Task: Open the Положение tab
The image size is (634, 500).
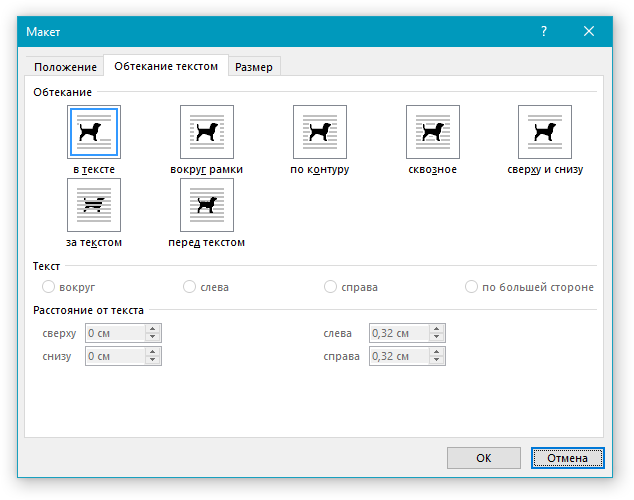Action: (x=65, y=67)
